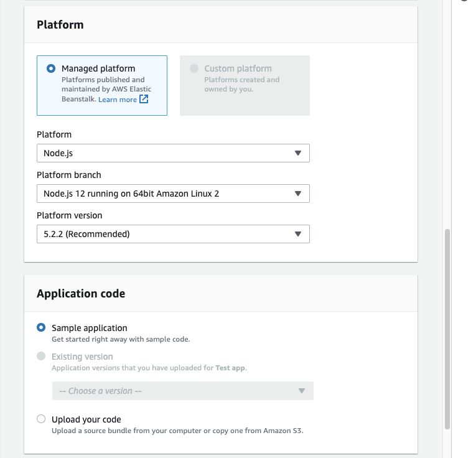Select the Managed platform radio button

point(51,68)
